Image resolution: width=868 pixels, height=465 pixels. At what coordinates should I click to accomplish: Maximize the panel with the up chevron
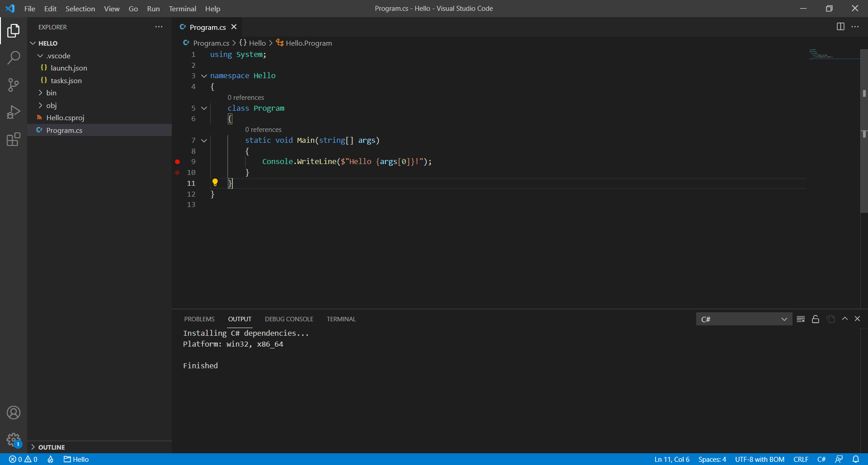point(844,319)
